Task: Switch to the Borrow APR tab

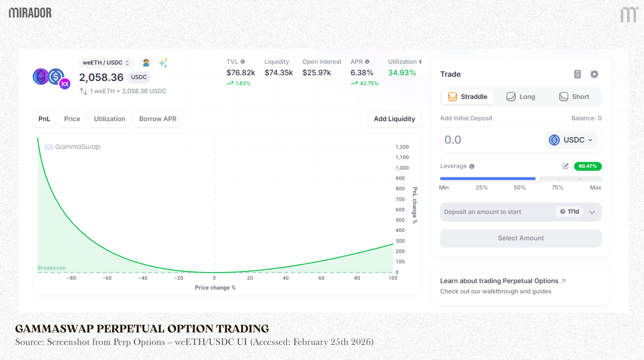Action: [x=158, y=119]
